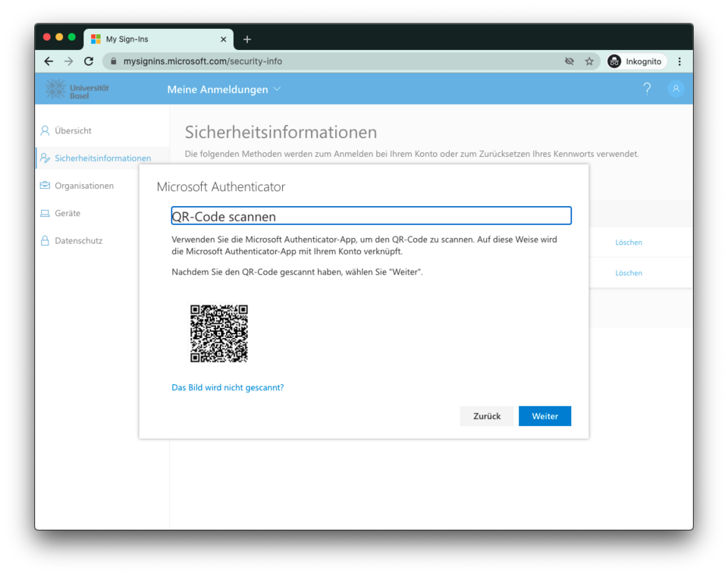The width and height of the screenshot is (728, 576).
Task: Open the Chrome three-dot menu
Action: tap(679, 61)
